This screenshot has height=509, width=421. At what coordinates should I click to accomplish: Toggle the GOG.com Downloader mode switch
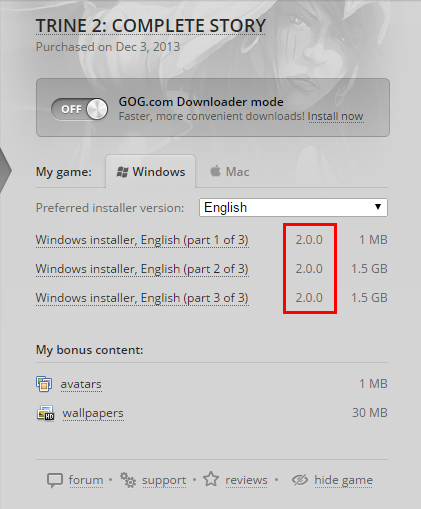(79, 109)
